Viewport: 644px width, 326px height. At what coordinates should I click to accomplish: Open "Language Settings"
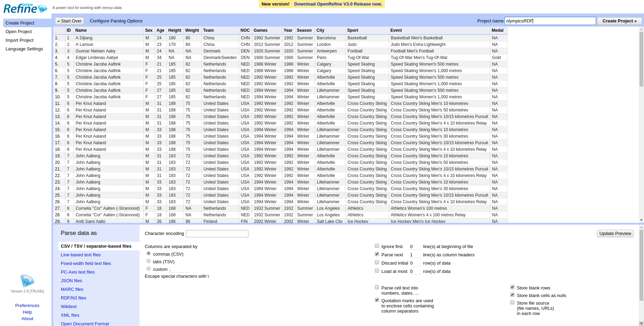pyautogui.click(x=24, y=49)
